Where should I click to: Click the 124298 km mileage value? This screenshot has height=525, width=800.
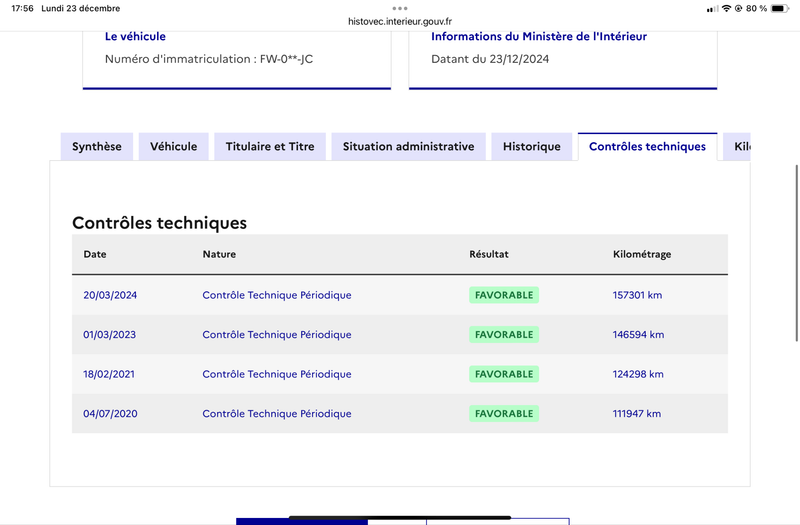coord(638,374)
